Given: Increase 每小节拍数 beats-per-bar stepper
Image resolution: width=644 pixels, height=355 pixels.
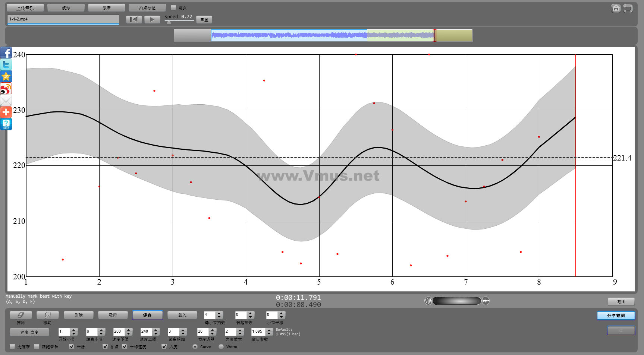Looking at the screenshot, I should point(219,313).
